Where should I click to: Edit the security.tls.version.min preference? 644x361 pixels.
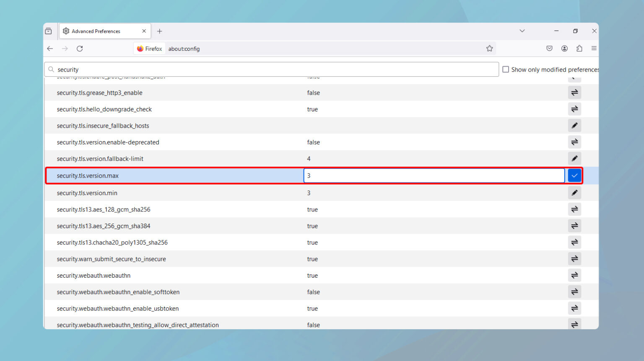[x=574, y=193]
